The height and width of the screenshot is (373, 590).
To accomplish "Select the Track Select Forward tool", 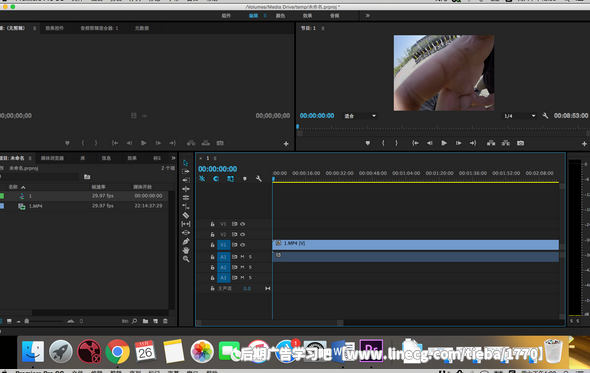I will click(x=186, y=171).
